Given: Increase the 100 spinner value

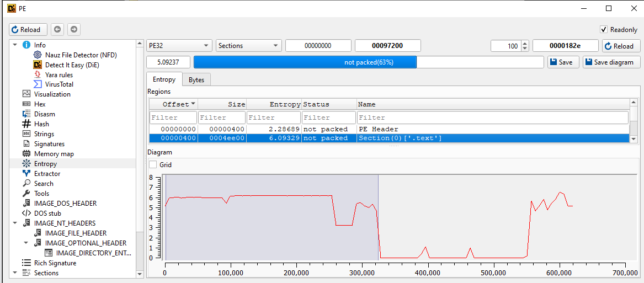Looking at the screenshot, I should tap(524, 43).
